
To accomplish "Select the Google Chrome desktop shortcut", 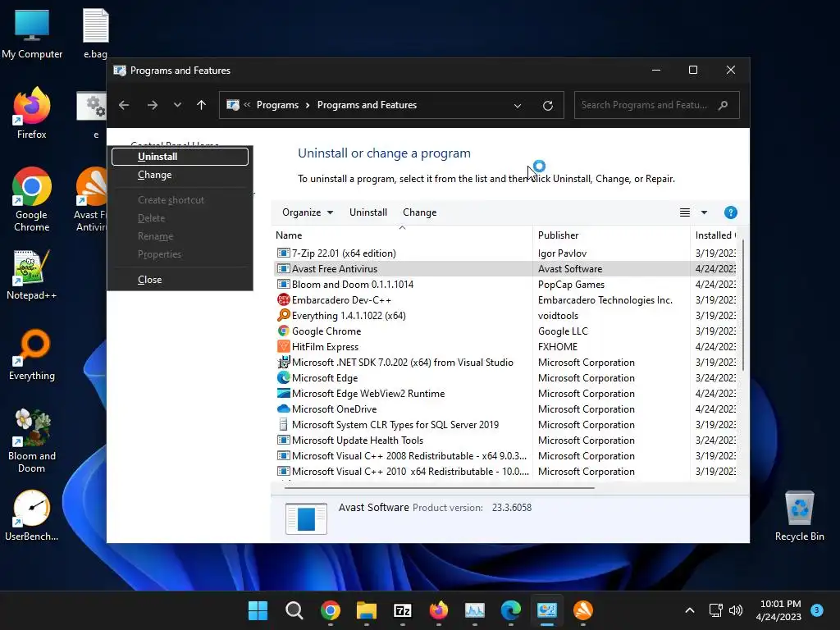I will [x=32, y=199].
